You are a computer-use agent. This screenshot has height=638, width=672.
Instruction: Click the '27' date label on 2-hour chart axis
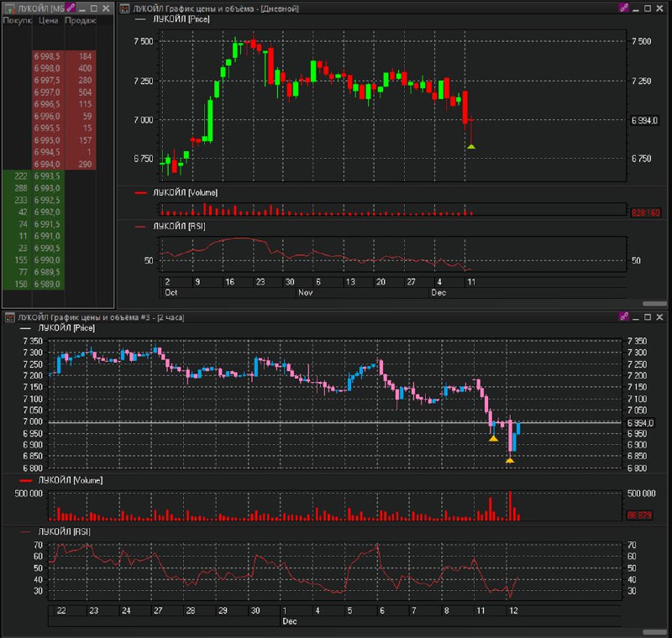click(x=158, y=611)
